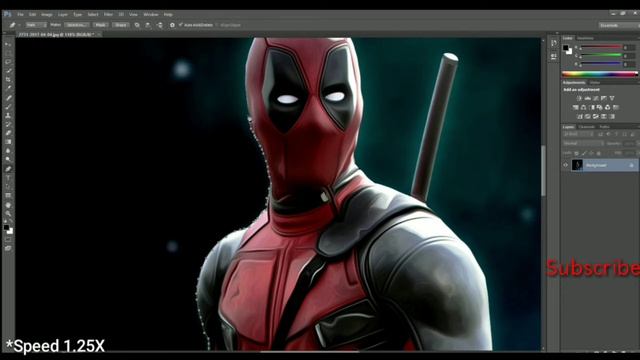640x360 pixels.
Task: Click the red R color slider
Action: click(x=601, y=48)
